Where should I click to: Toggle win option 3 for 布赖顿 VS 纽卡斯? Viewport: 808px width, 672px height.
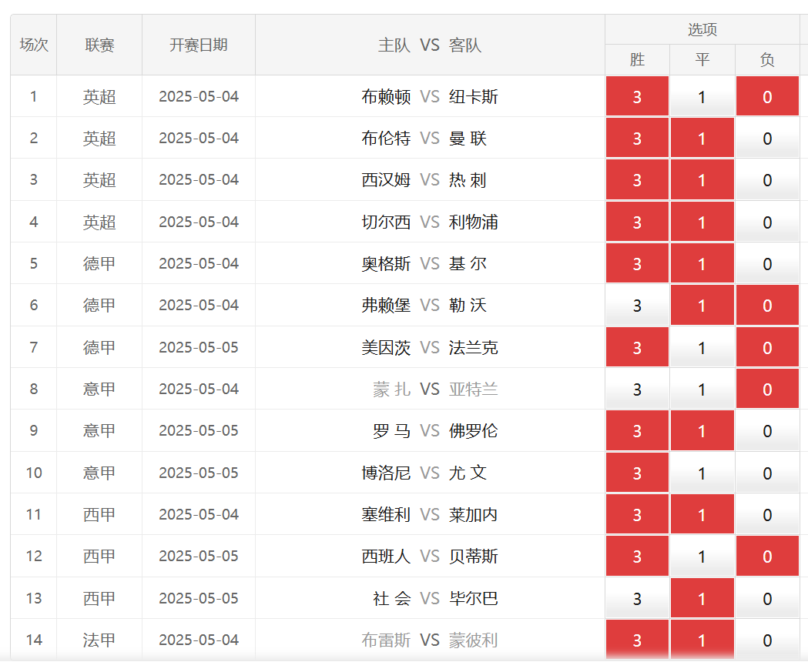pos(637,96)
